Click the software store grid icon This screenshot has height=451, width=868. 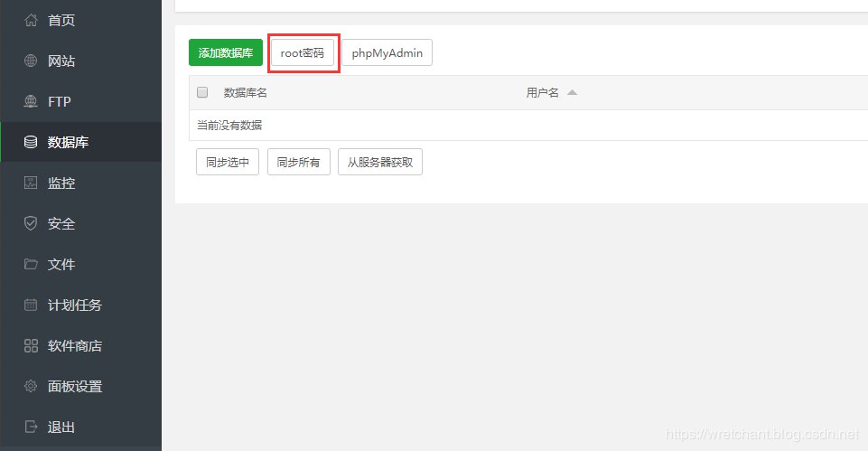31,345
